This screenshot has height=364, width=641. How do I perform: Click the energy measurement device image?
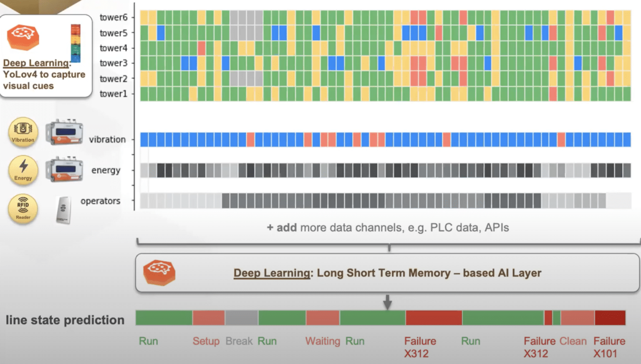coord(64,170)
